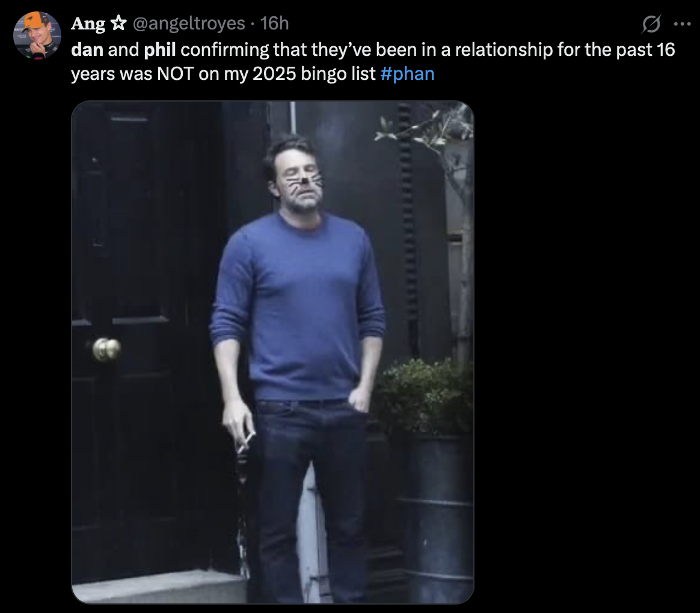Viewport: 700px width, 613px height.
Task: Click the brass doorknob in the photo
Action: click(x=106, y=348)
